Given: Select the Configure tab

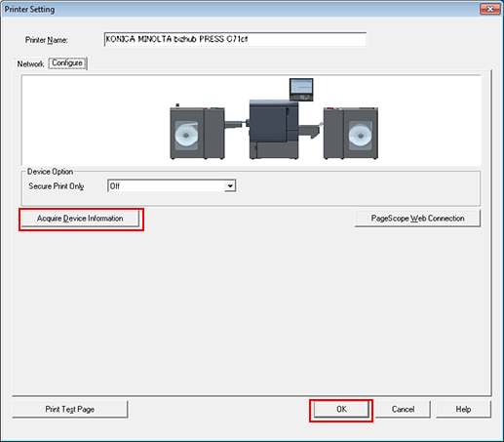Looking at the screenshot, I should pyautogui.click(x=67, y=63).
